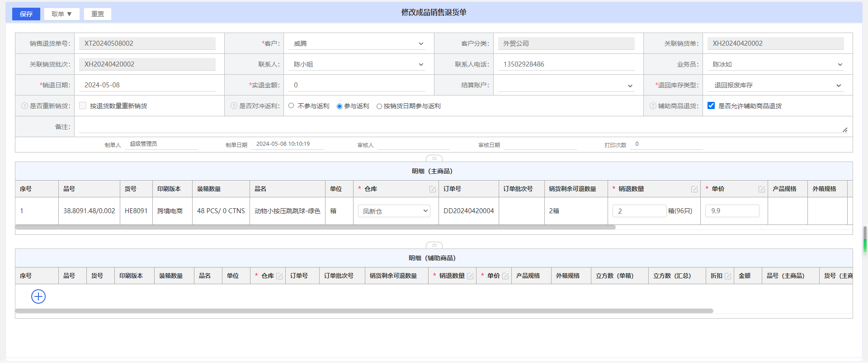The height and width of the screenshot is (363, 868).
Task: Click product name 动物小按压跳跳球-绿色
Action: coord(288,211)
